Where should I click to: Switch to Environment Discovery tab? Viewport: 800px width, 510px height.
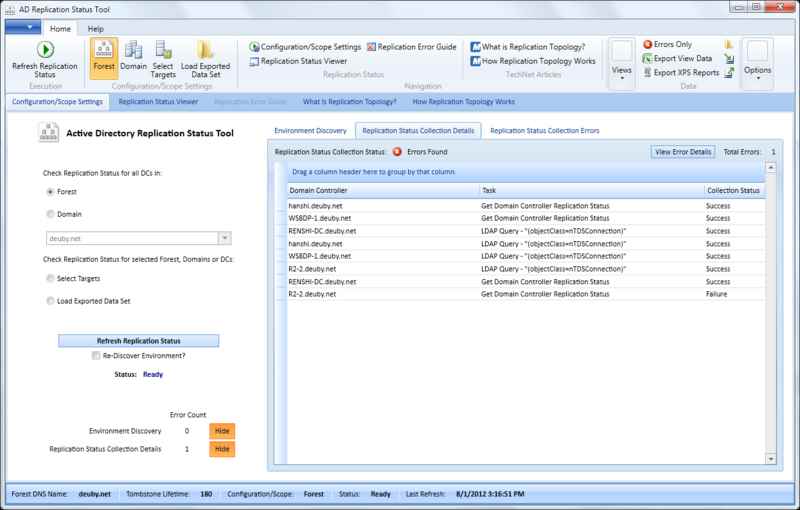(x=310, y=131)
